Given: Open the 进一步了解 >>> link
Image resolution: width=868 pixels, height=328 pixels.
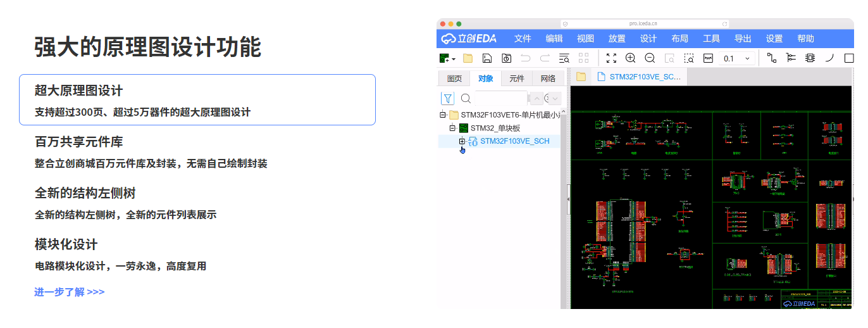Looking at the screenshot, I should pyautogui.click(x=70, y=292).
